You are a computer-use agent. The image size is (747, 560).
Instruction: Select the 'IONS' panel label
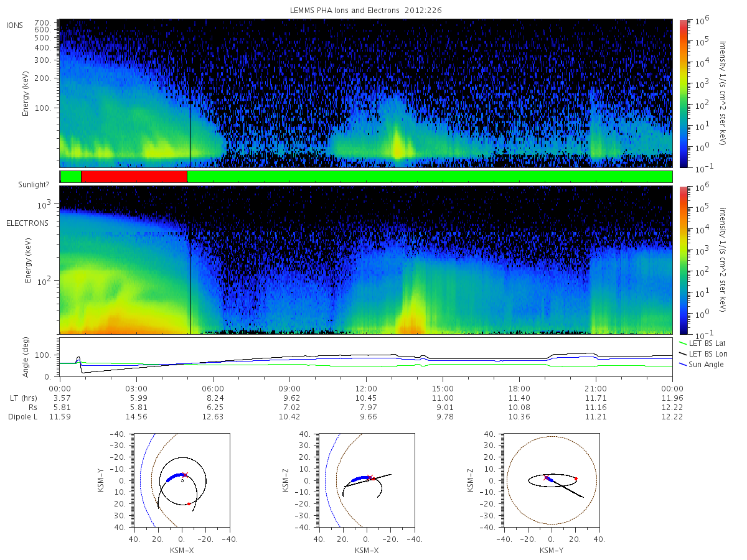15,26
